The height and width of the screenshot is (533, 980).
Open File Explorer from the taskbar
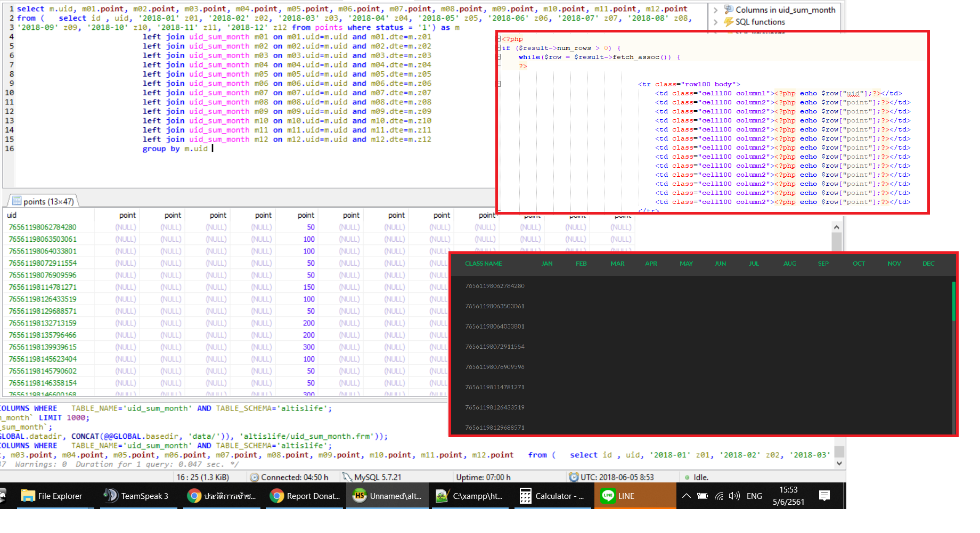click(x=52, y=496)
